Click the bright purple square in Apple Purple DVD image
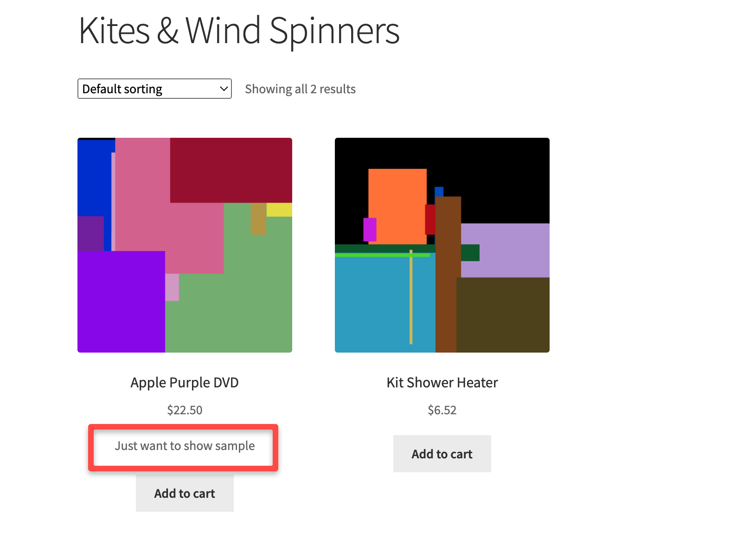This screenshot has width=756, height=540. pyautogui.click(x=121, y=302)
